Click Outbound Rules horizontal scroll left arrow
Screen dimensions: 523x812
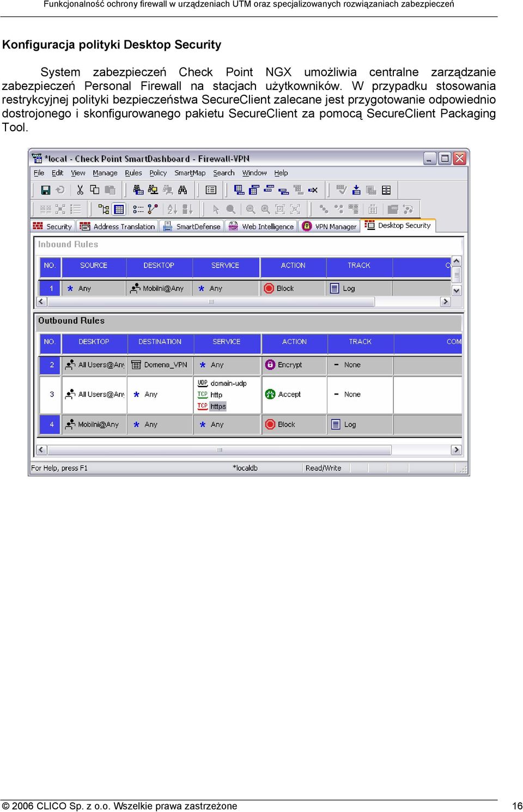(x=41, y=450)
